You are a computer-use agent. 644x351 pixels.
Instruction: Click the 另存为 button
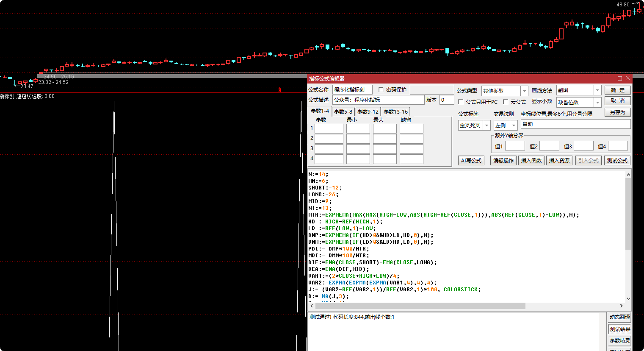pos(617,112)
